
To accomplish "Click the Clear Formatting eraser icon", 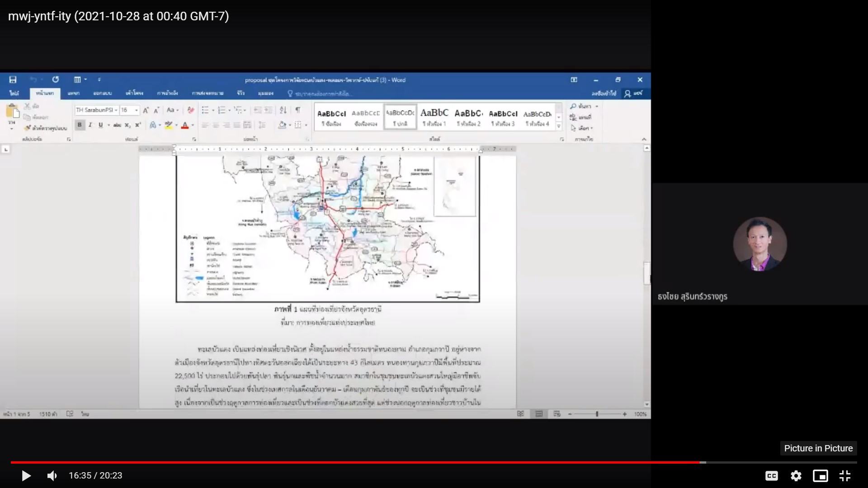I will pyautogui.click(x=190, y=110).
